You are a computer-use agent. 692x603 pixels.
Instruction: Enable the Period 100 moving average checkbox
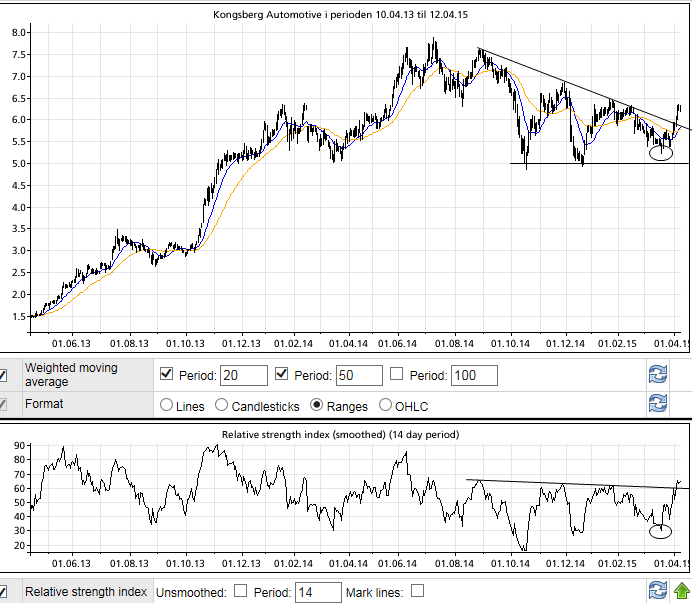pos(396,375)
